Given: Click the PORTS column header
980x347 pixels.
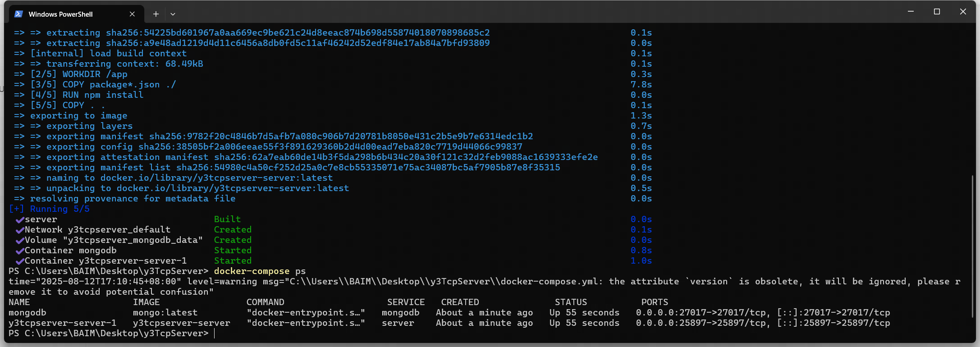Looking at the screenshot, I should (655, 302).
